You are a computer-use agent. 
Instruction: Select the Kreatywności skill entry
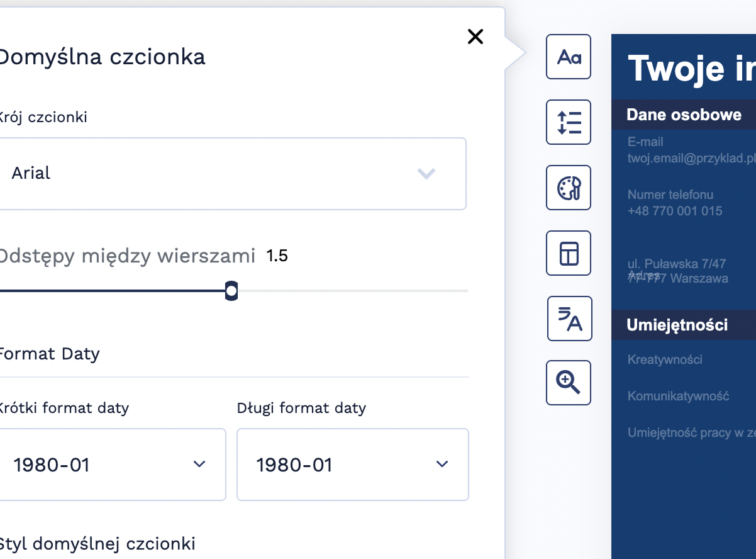[x=665, y=360]
